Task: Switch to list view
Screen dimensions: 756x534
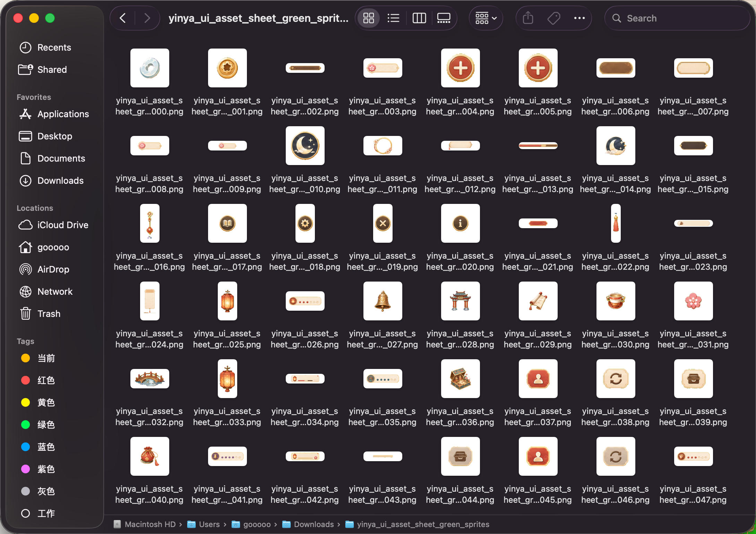Action: coord(393,18)
